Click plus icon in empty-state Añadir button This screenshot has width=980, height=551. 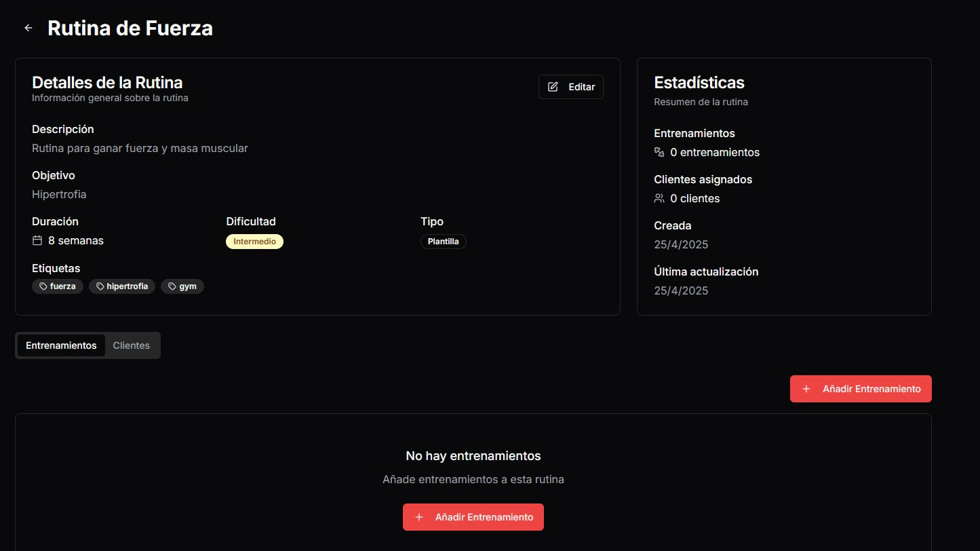[x=419, y=517]
